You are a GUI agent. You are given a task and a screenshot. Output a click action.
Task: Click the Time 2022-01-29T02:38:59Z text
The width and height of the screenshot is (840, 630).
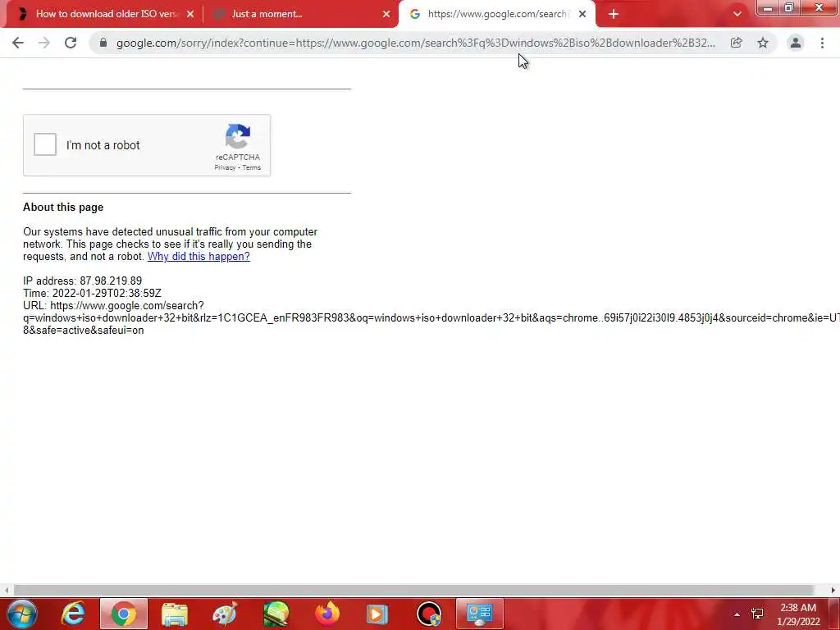pos(92,294)
